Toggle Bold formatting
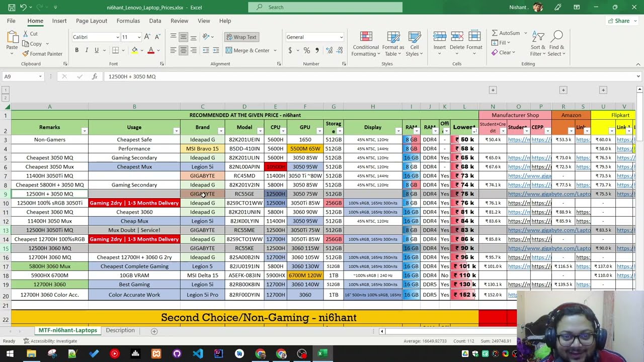The width and height of the screenshot is (644, 362). [x=76, y=50]
